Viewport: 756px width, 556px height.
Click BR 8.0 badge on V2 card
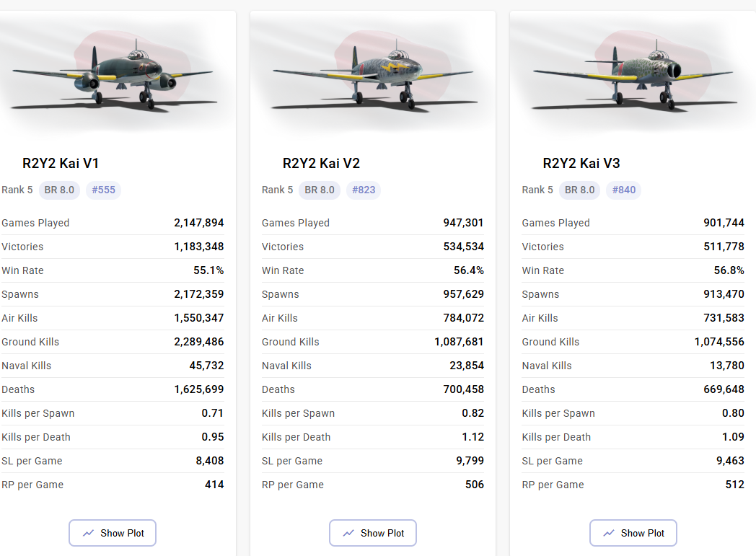point(320,190)
